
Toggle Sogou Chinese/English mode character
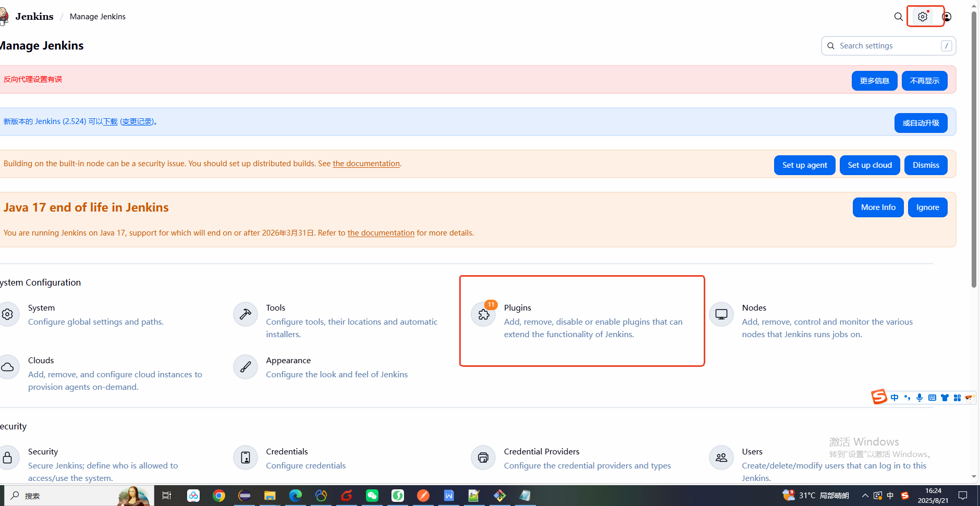(x=895, y=398)
